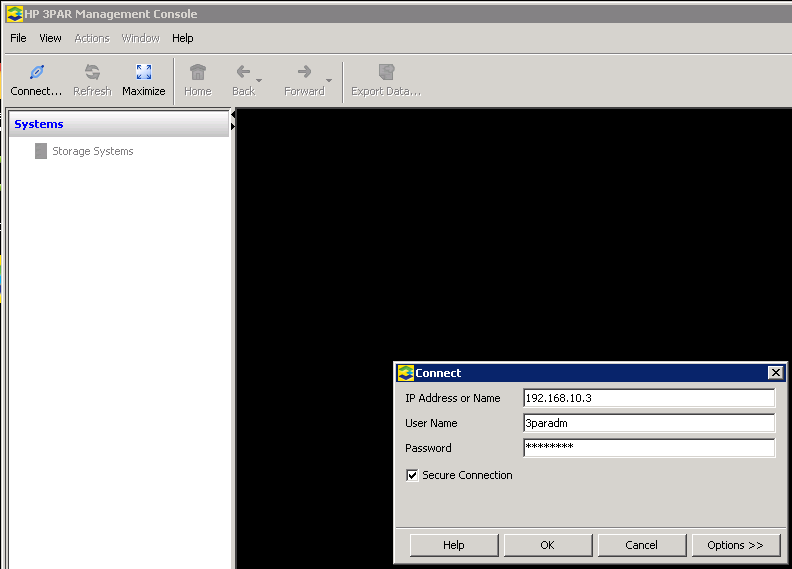Open the Actions menu
This screenshot has width=792, height=569.
pos(92,38)
